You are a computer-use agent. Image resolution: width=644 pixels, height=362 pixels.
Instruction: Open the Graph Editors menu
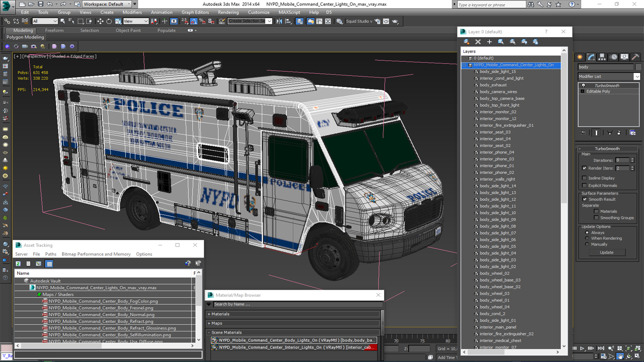point(195,12)
